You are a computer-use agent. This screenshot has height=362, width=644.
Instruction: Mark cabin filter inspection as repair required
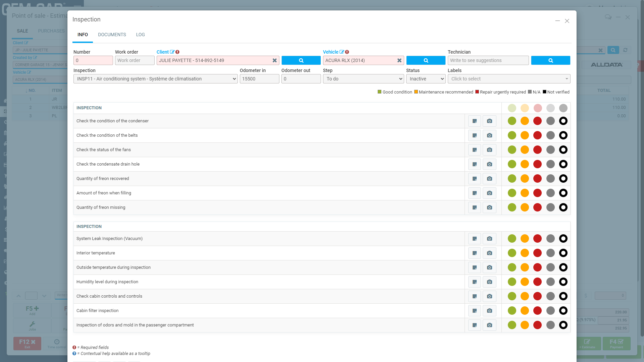pyautogui.click(x=538, y=311)
